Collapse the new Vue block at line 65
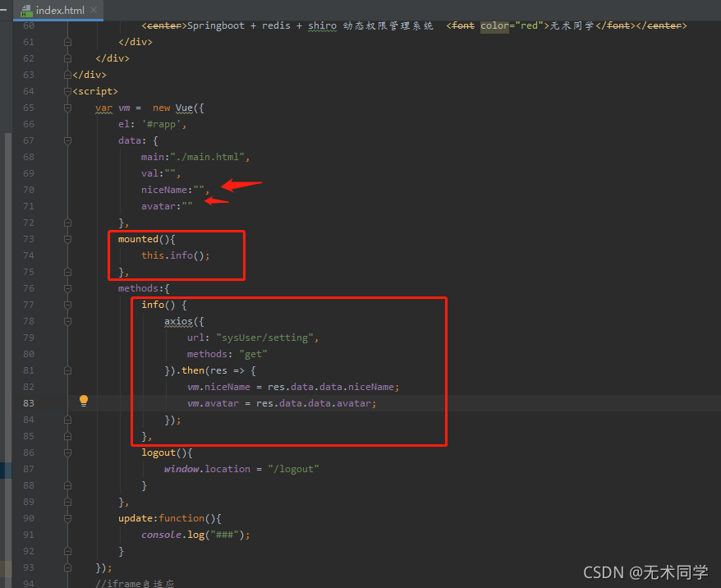Screen dimensions: 721x588 67,108
